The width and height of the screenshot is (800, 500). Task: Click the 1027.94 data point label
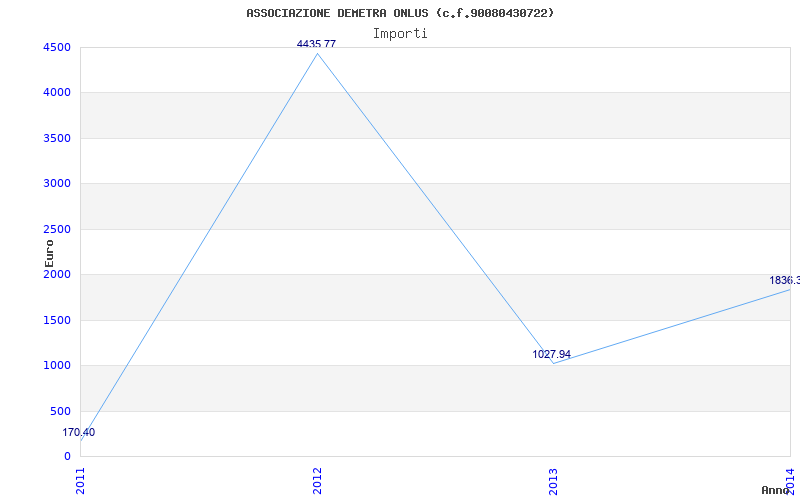click(x=552, y=354)
